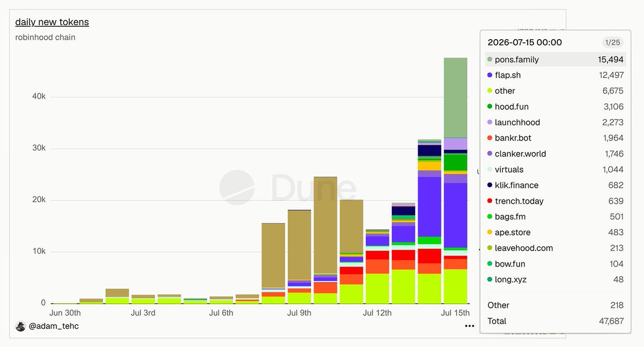Click the Jul 3rd x-axis label
Screen dimensions: 644x347
click(143, 313)
